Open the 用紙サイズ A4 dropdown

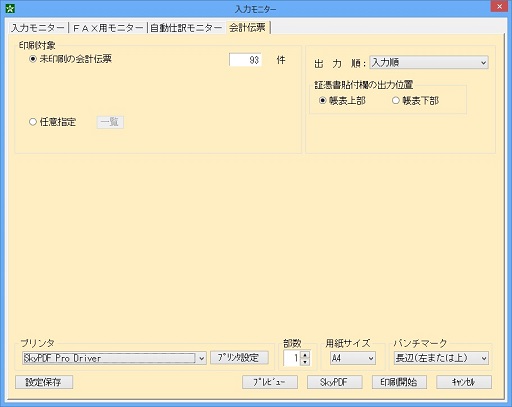tap(353, 358)
